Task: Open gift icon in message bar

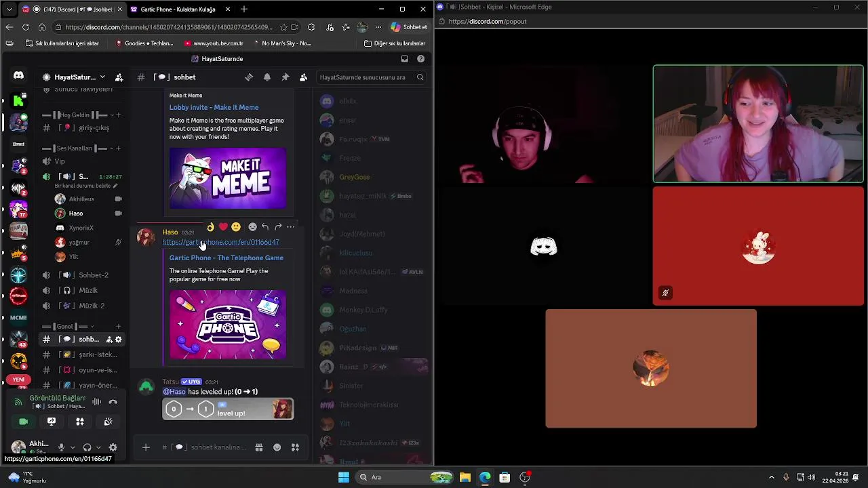Action: [x=259, y=447]
